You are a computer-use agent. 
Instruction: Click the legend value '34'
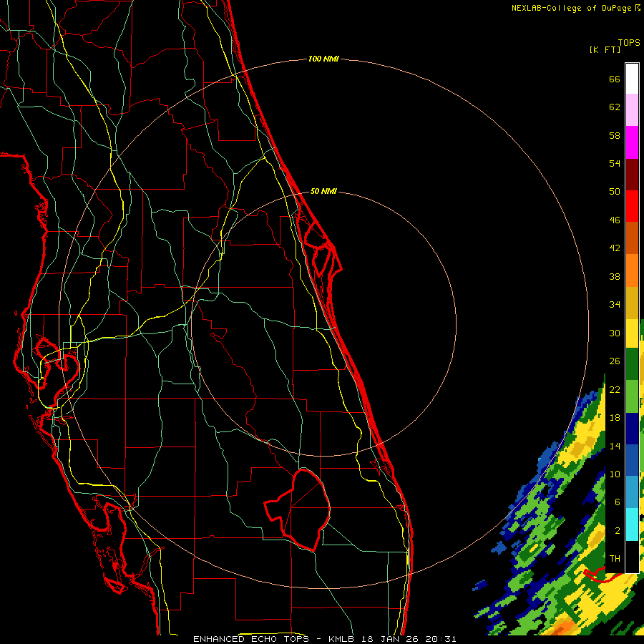click(x=615, y=304)
